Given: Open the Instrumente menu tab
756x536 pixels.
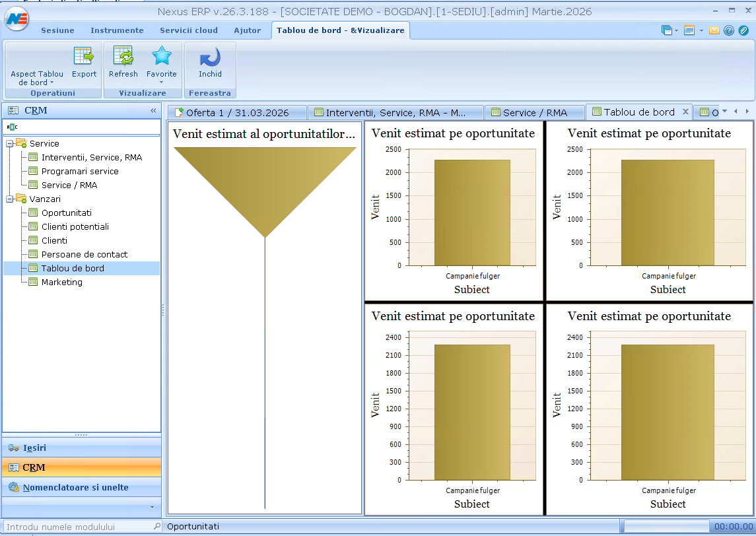Looking at the screenshot, I should tap(117, 30).
